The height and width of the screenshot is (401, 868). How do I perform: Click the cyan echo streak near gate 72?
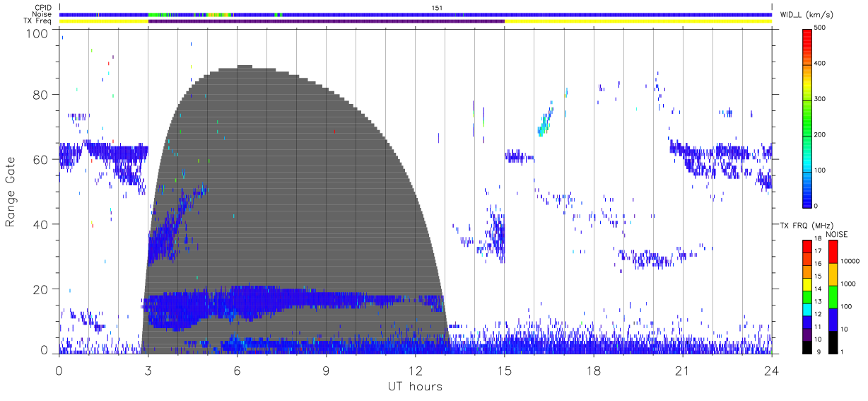[545, 122]
